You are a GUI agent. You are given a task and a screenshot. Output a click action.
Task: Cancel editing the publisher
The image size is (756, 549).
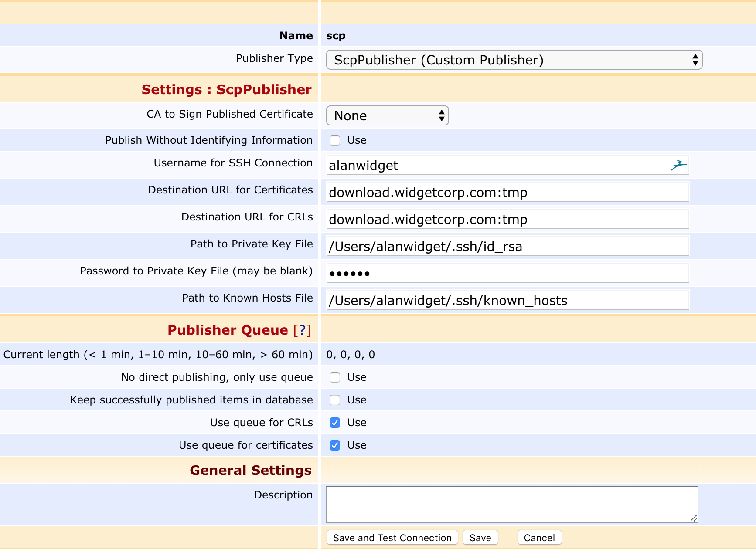(x=539, y=538)
